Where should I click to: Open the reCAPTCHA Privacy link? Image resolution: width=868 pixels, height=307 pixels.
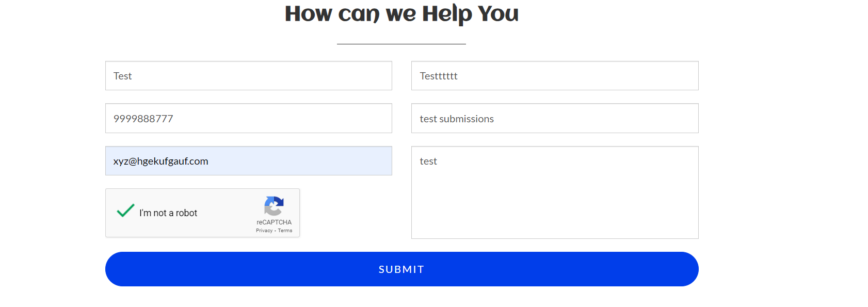pyautogui.click(x=264, y=231)
